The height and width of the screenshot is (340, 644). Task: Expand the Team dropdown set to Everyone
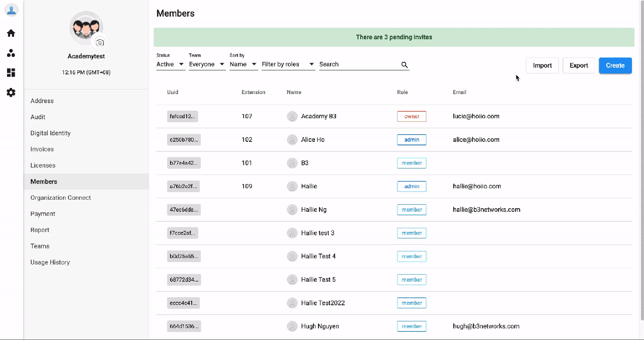click(x=207, y=64)
